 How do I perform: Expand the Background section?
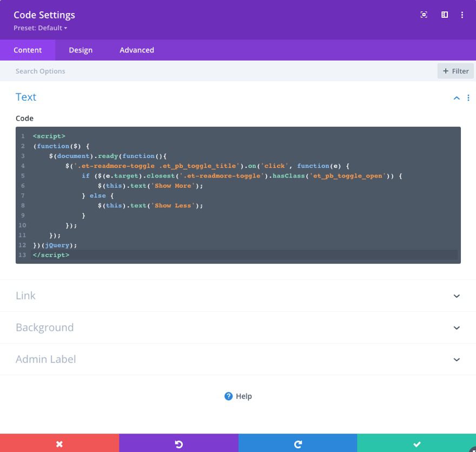click(238, 327)
